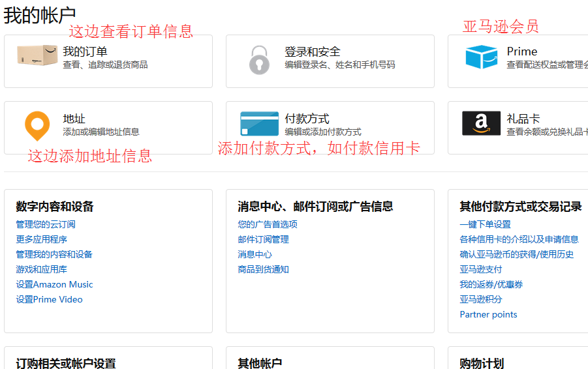Click the blue credit card payment icon

coord(260,123)
